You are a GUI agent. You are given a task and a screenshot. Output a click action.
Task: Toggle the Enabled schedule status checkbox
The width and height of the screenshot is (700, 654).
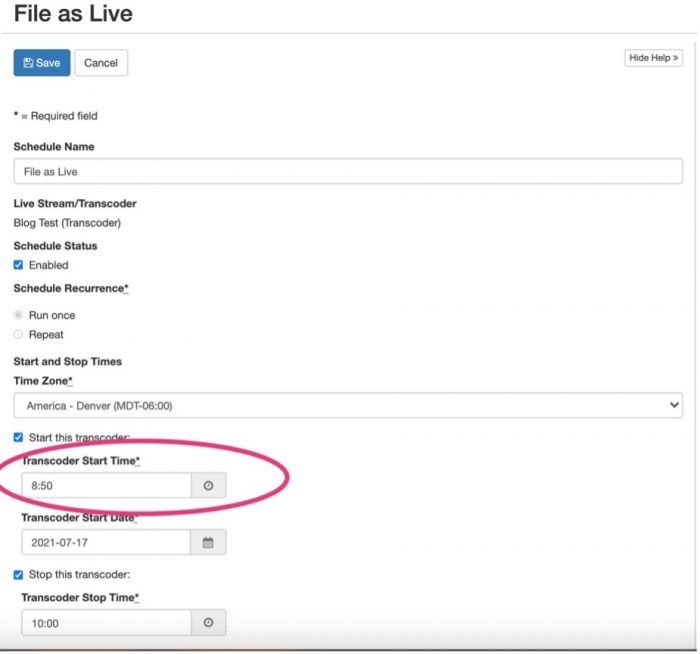pos(19,265)
